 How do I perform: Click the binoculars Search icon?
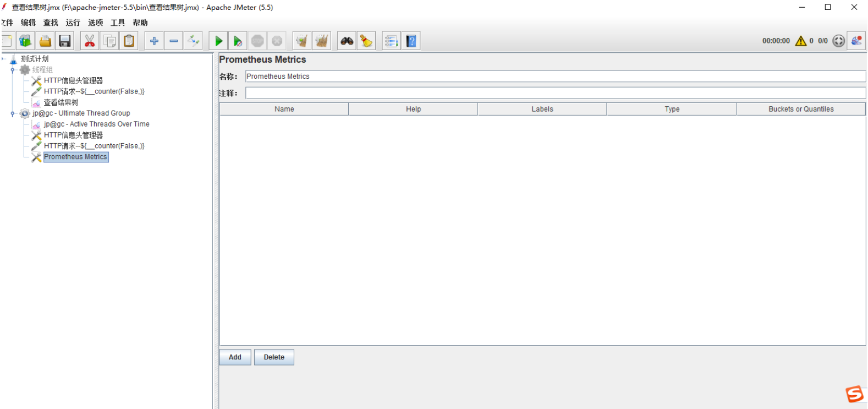pyautogui.click(x=347, y=41)
